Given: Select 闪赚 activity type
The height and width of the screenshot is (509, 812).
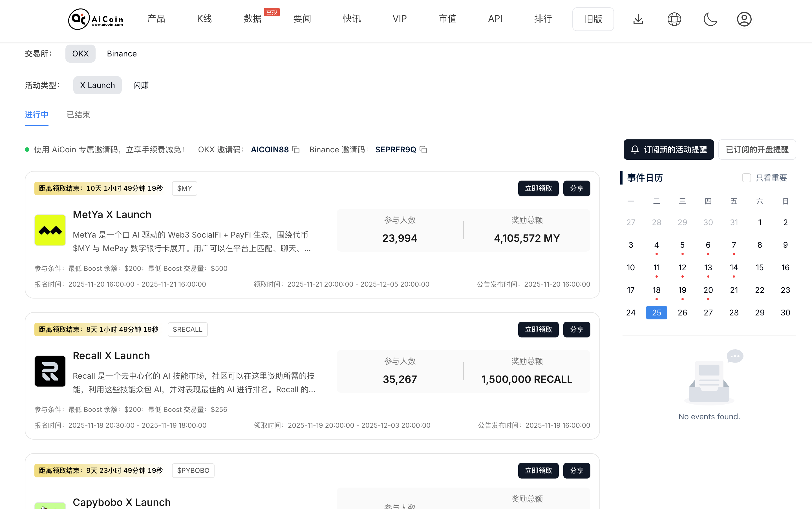Looking at the screenshot, I should pyautogui.click(x=141, y=85).
